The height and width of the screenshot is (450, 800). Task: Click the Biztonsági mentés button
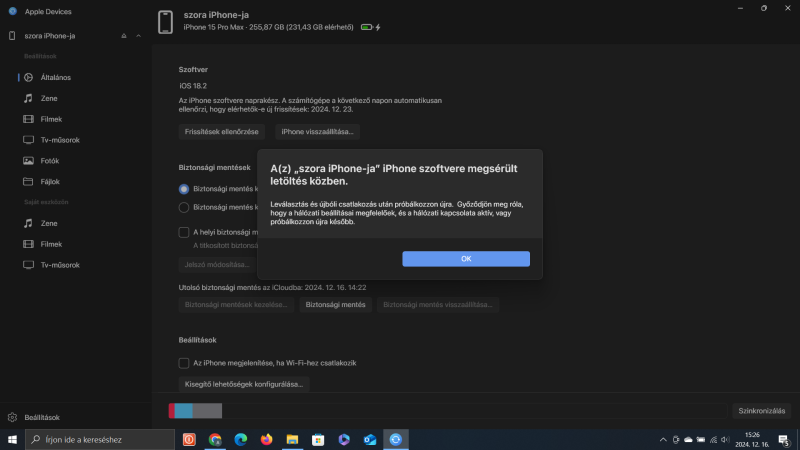[335, 305]
